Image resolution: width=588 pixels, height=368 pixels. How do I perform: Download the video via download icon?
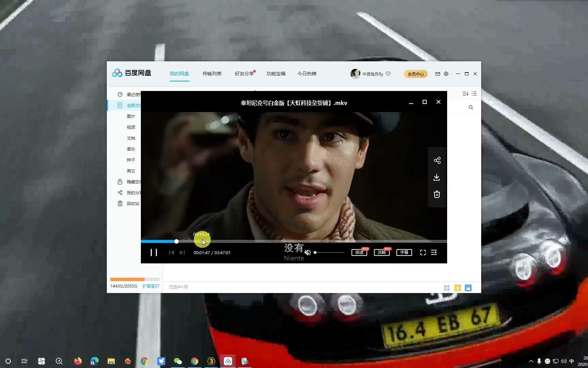click(437, 178)
